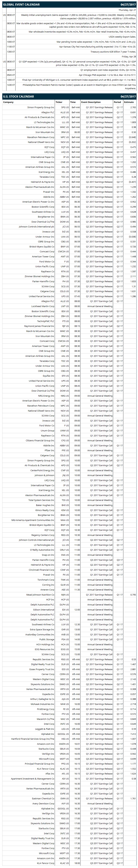Select the Johnson & Johnson company name
138x868 pixels.
pos(44,475)
